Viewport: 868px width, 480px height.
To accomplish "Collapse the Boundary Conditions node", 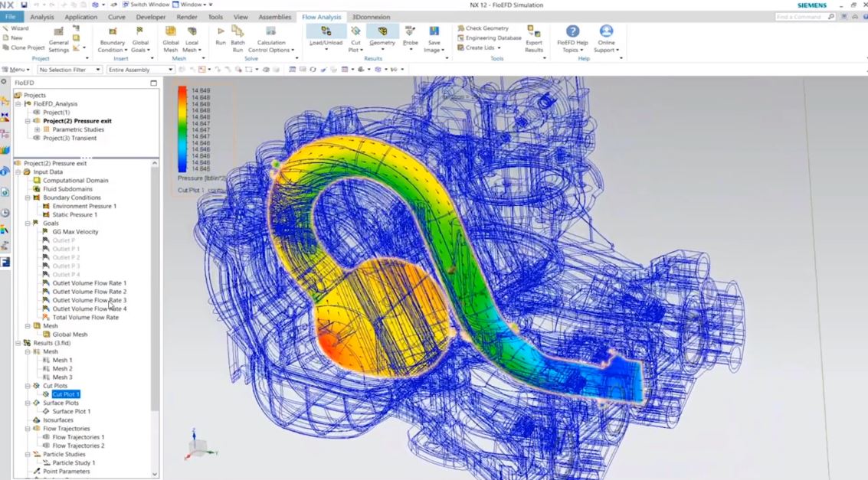I will click(28, 198).
